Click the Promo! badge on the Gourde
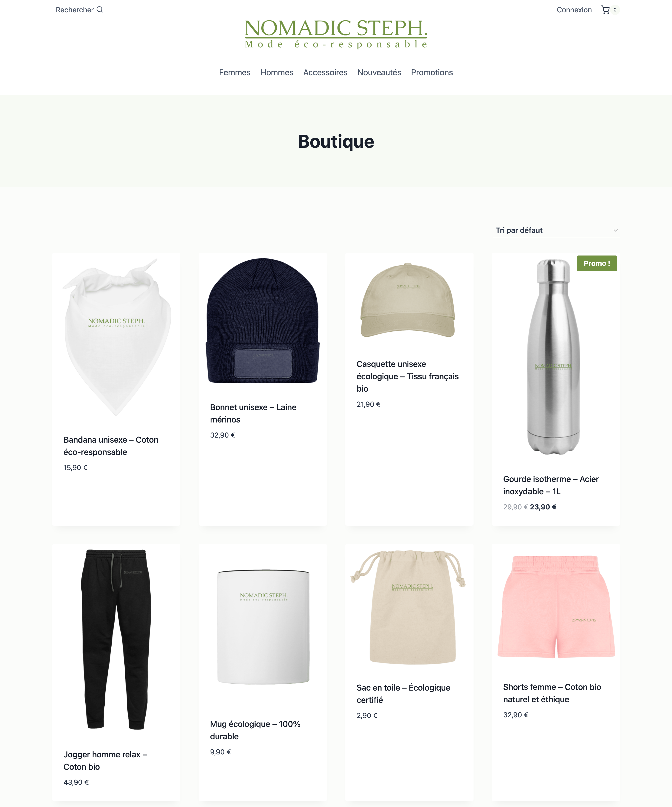672x807 pixels. pos(596,263)
